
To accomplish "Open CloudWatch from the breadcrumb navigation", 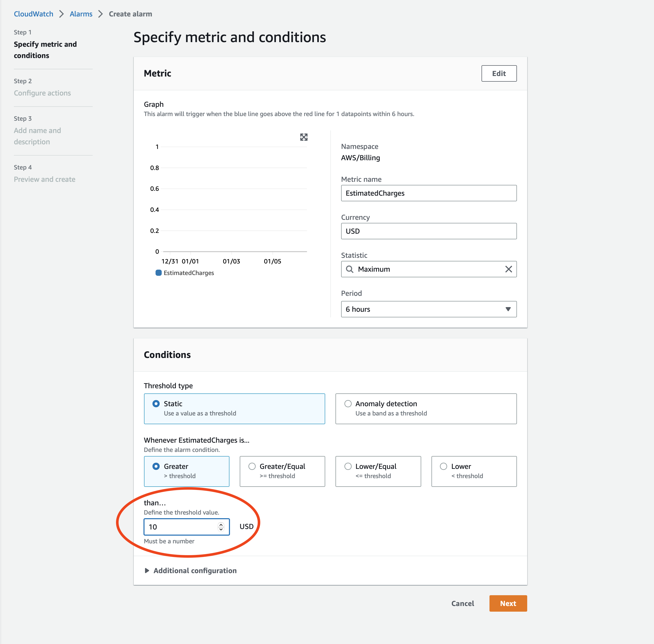I will click(33, 14).
